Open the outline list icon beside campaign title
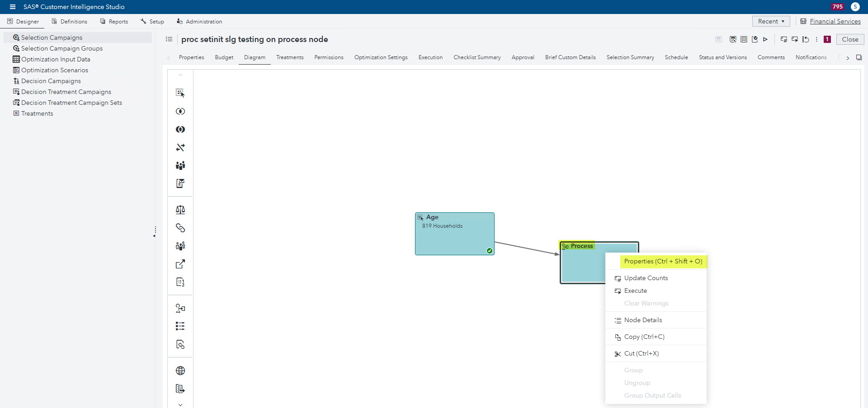The width and height of the screenshot is (868, 408). click(169, 39)
